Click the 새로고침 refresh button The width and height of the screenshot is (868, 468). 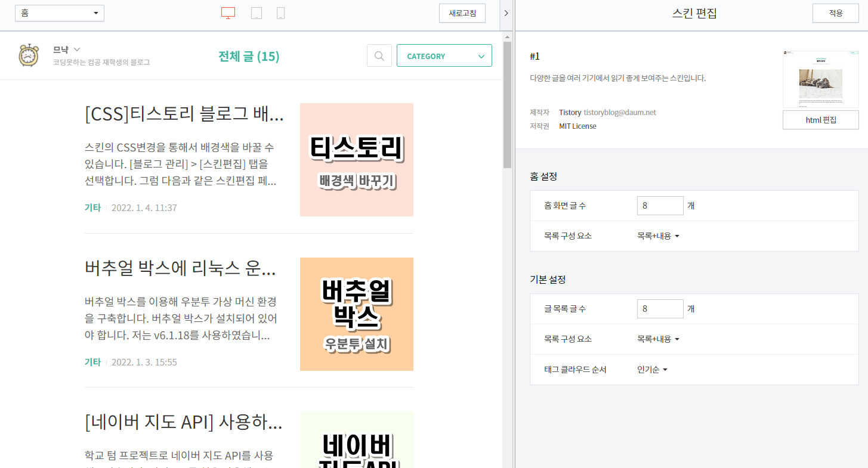[462, 13]
